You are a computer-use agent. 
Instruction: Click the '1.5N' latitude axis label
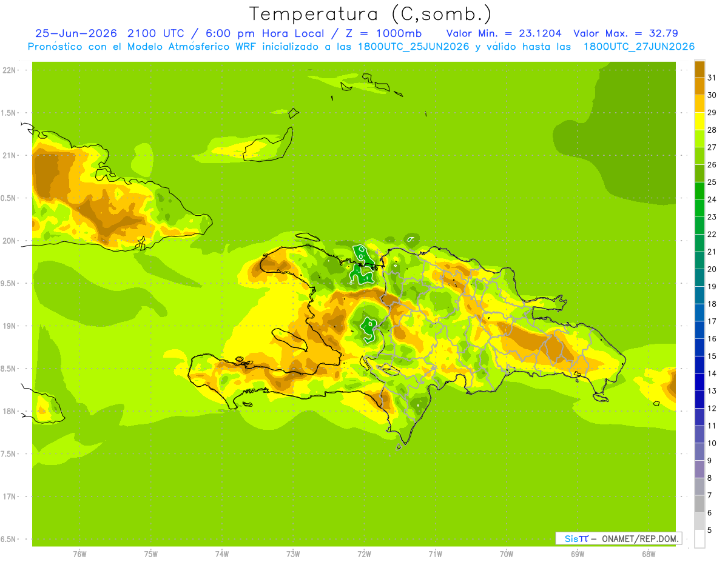(x=8, y=113)
